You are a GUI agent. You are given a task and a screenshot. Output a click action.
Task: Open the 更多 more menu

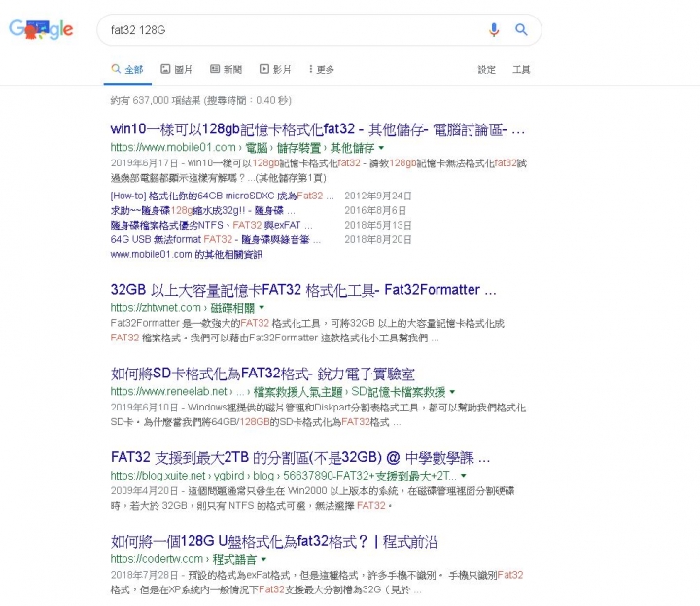tap(321, 69)
